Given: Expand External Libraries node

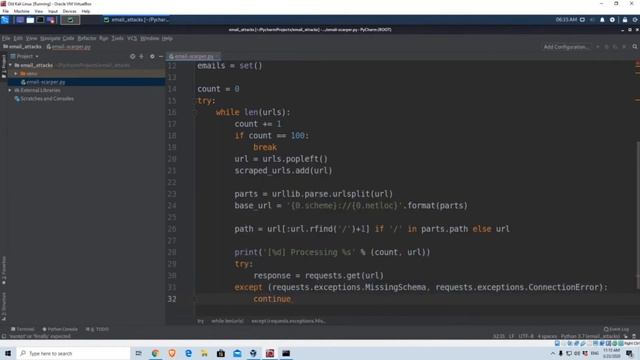Looking at the screenshot, I should [10, 90].
